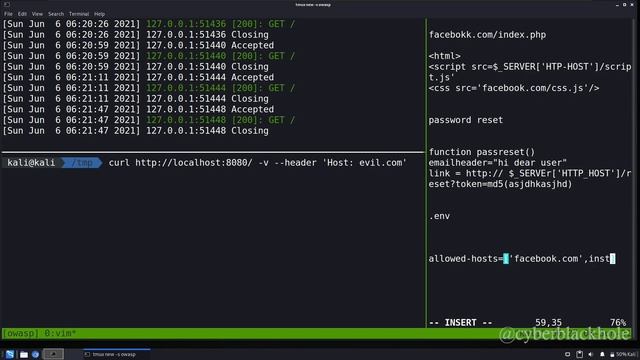Viewport: 640px width, 360px height.
Task: Open the Help menu
Action: click(100, 14)
